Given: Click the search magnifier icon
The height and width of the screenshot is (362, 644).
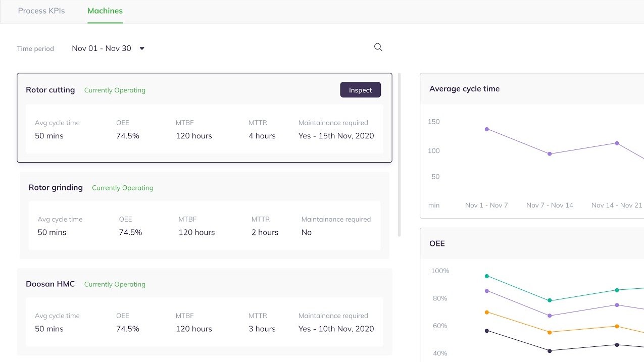Looking at the screenshot, I should point(378,47).
